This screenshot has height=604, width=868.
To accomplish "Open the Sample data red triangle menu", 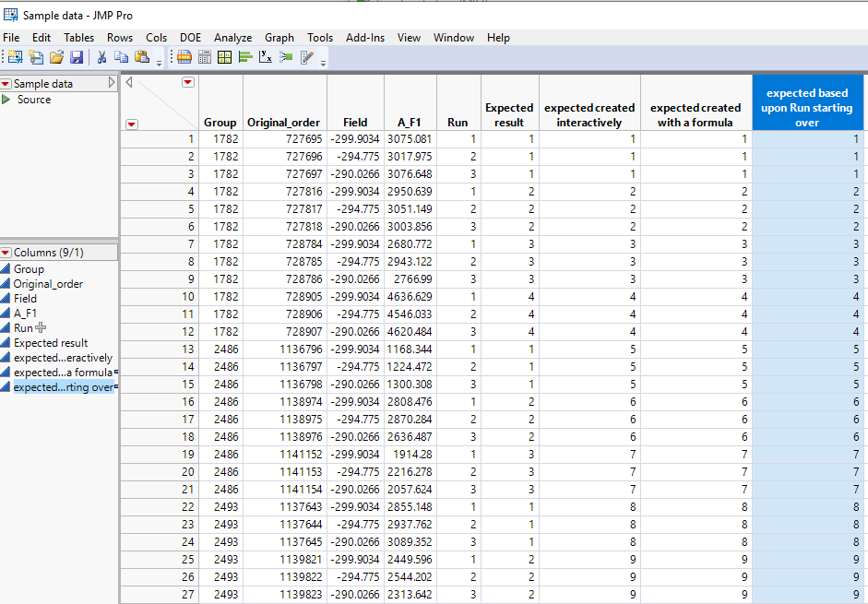I will [x=6, y=84].
